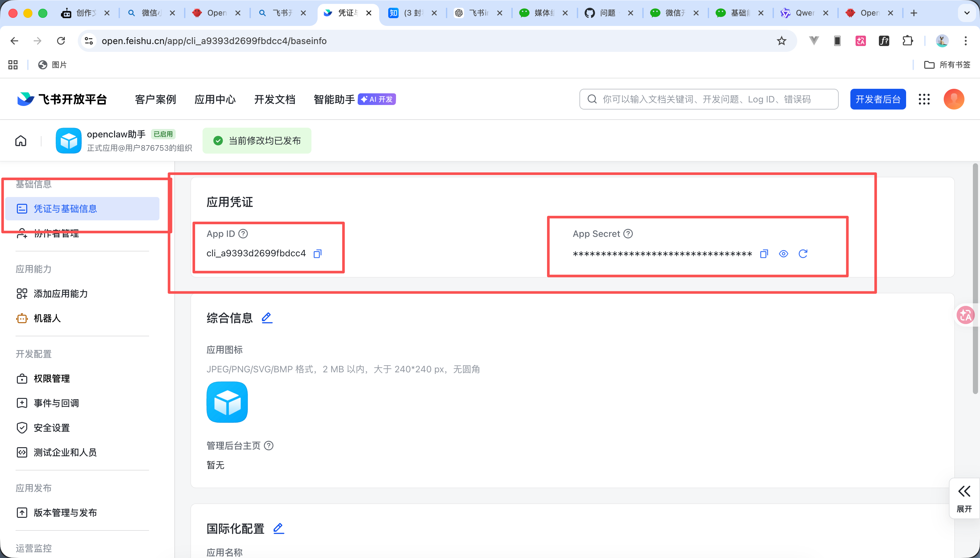Open 客户案例 navigation menu

155,99
